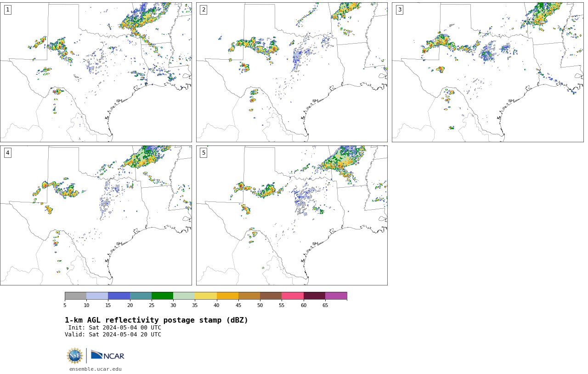Pick the orange 40-45 dBZ swatch

[x=227, y=296]
